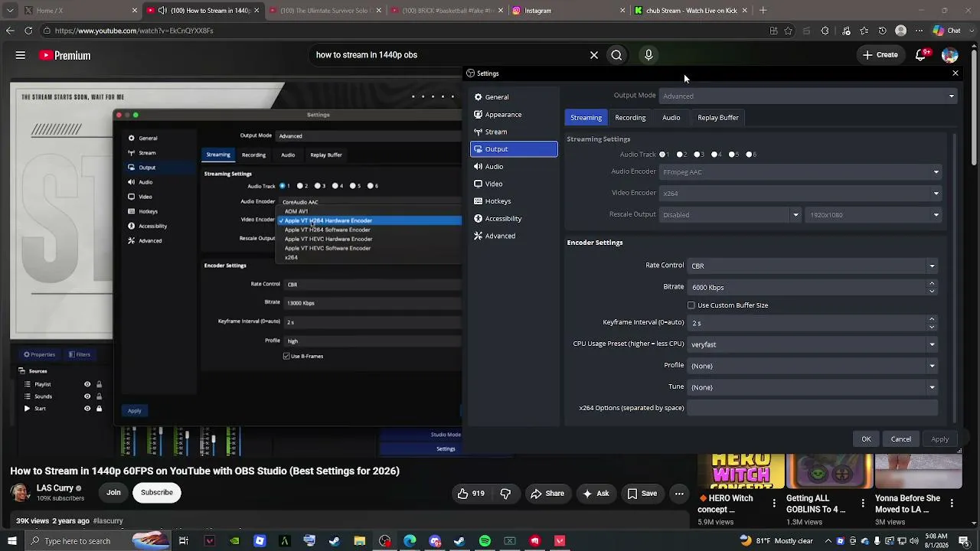Open the Stream category in OBS Settings sidebar
980x551 pixels.
(514, 132)
